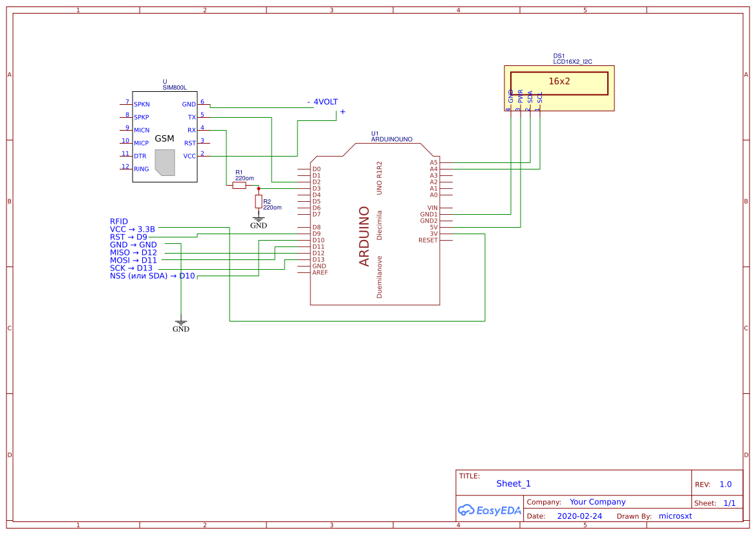Image resolution: width=756 pixels, height=535 pixels.
Task: Select the SIM800L GSM module symbol
Action: point(164,139)
